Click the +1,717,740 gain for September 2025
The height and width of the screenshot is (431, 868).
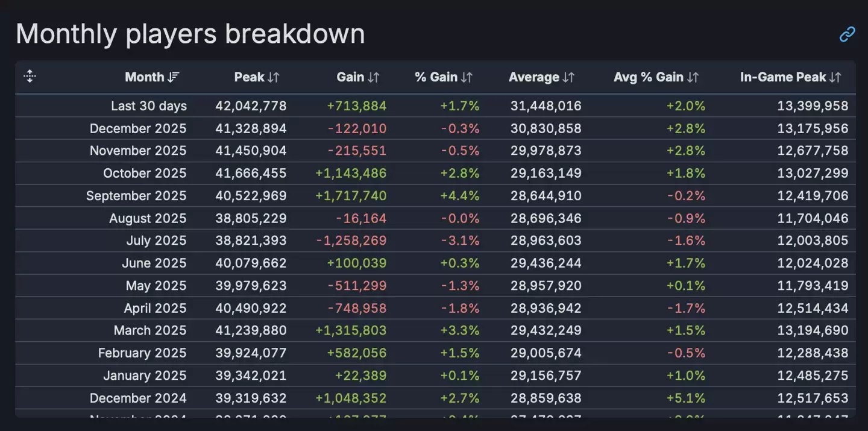click(351, 196)
